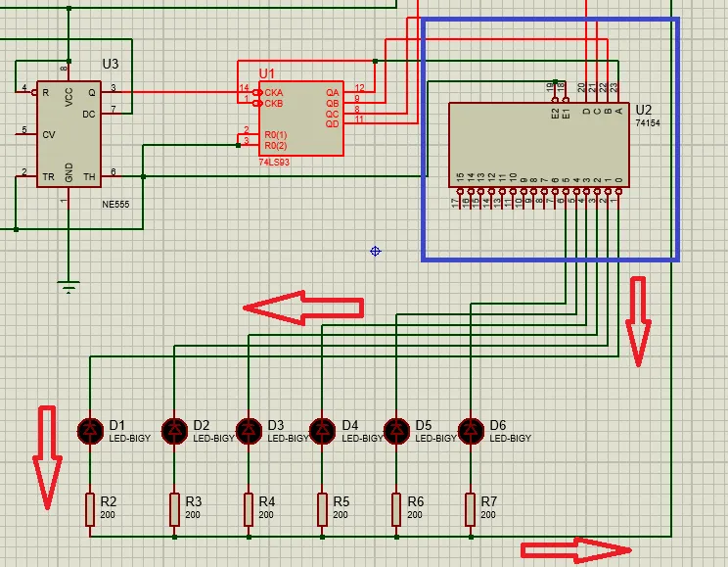
Task: Click the QC output label on U1
Action: 333,114
